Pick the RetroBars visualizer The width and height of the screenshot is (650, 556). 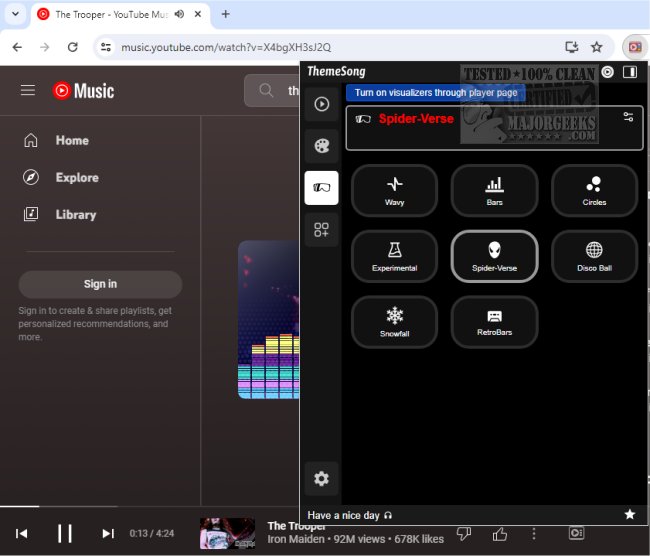494,322
